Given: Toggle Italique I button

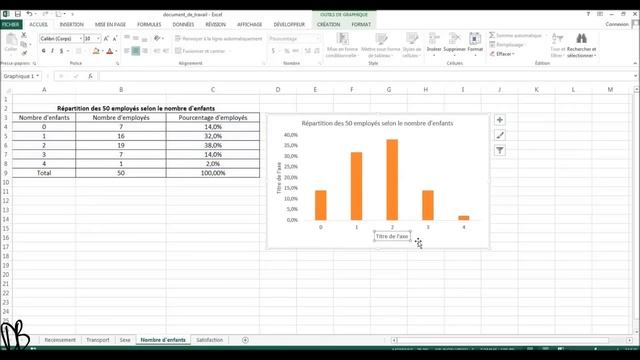Looking at the screenshot, I should [x=52, y=51].
